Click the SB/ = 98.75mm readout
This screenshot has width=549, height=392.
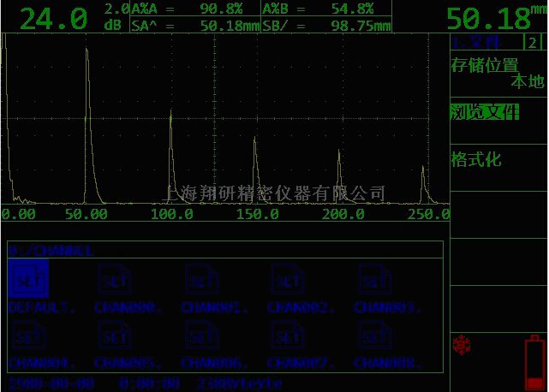click(x=326, y=25)
